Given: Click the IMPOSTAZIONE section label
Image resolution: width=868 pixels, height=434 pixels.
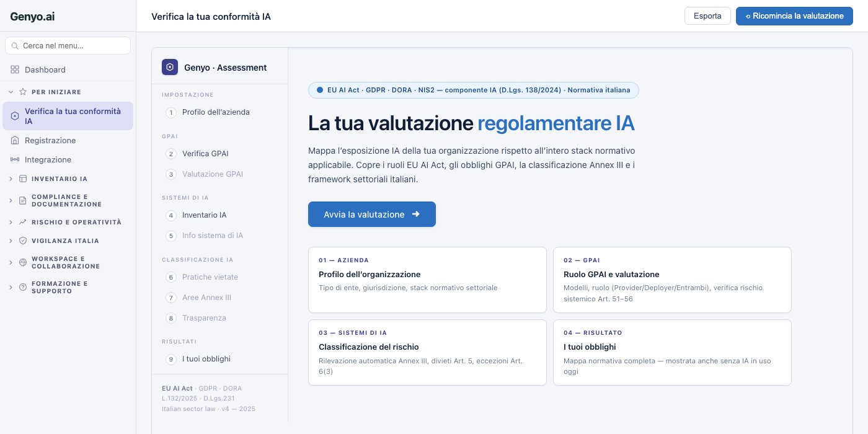Looking at the screenshot, I should [188, 95].
